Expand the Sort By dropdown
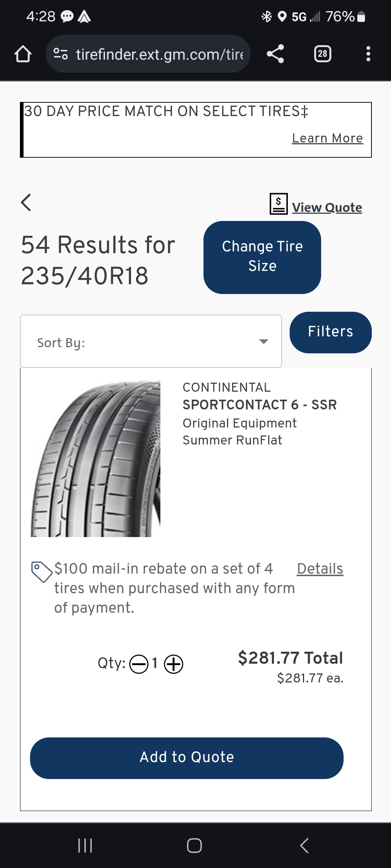 pos(151,341)
